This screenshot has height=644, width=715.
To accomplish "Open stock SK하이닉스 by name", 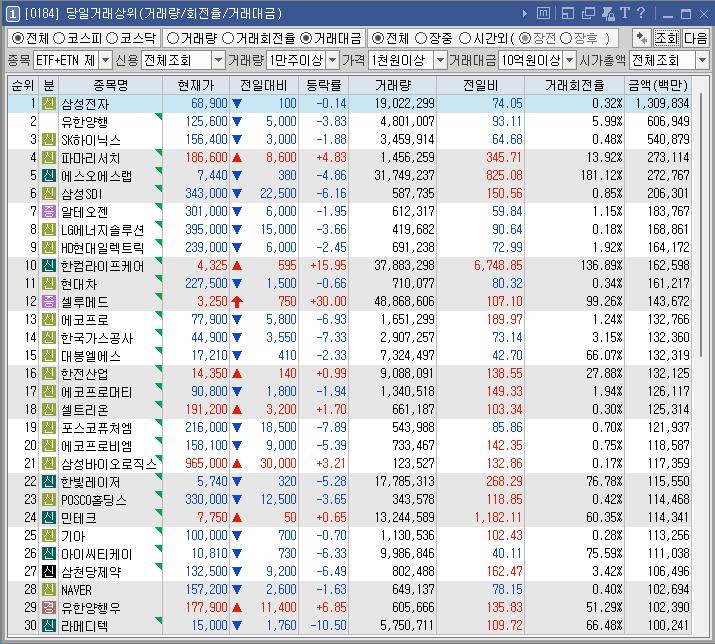I will pyautogui.click(x=91, y=140).
